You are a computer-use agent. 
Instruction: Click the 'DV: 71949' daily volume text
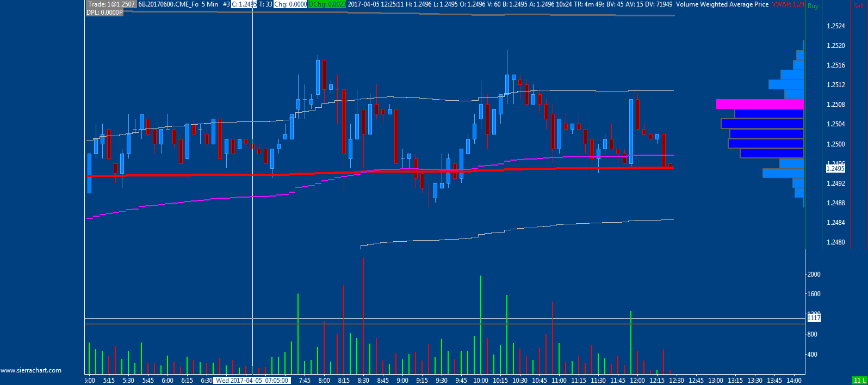click(659, 4)
